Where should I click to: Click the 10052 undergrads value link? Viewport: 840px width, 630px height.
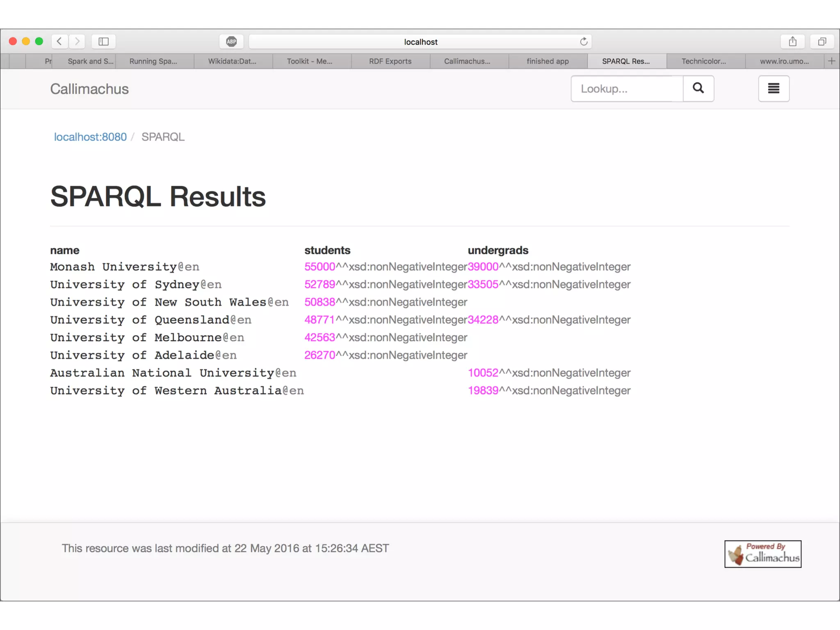point(483,373)
